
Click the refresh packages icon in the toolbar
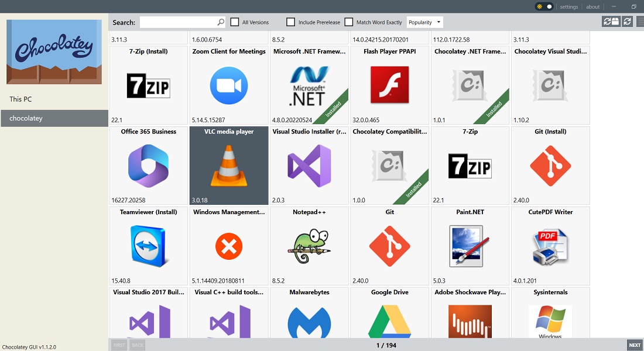(x=626, y=21)
